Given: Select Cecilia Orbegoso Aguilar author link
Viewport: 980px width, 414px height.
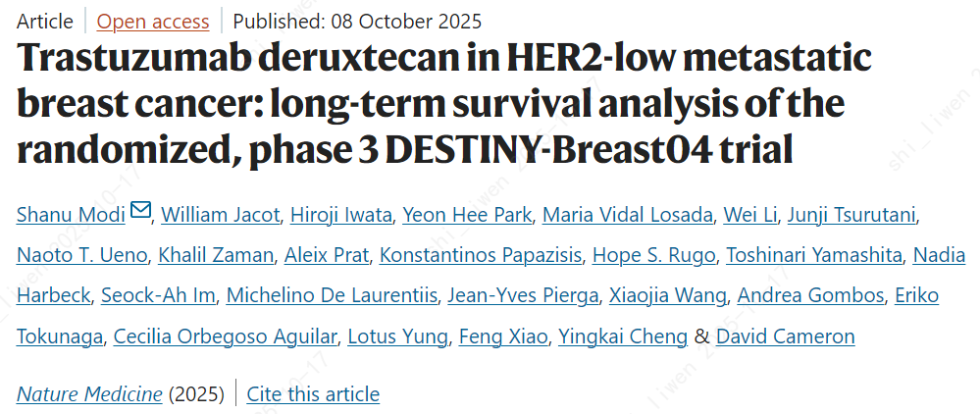Looking at the screenshot, I should tap(227, 336).
